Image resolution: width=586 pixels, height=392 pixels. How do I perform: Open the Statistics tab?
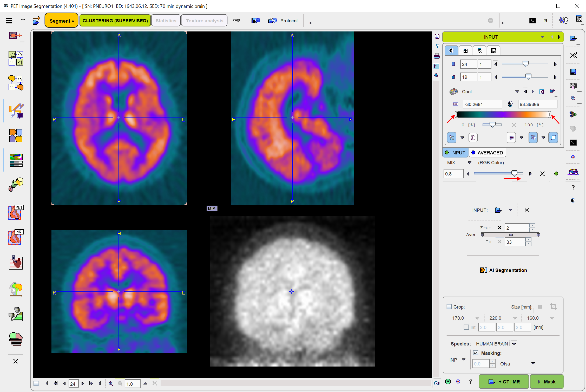click(x=166, y=21)
